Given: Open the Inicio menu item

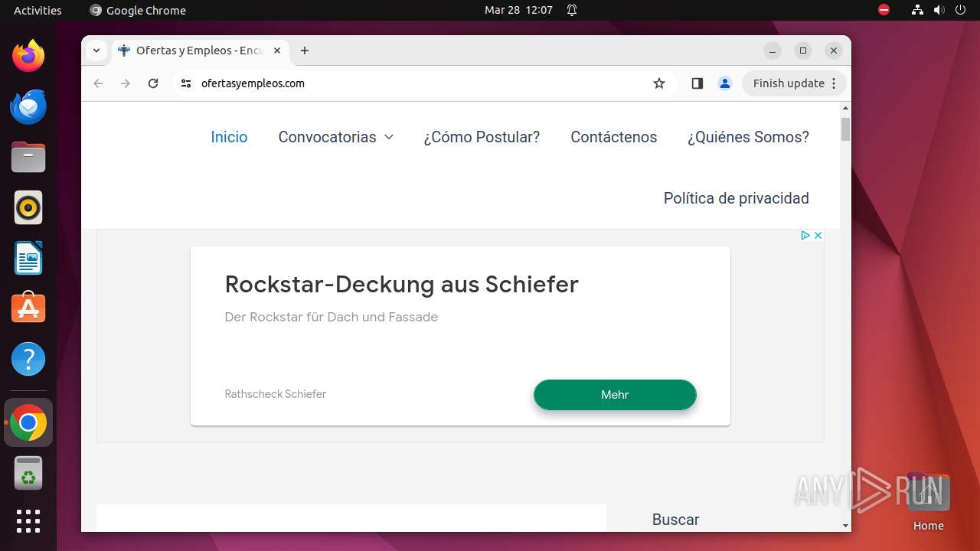Looking at the screenshot, I should pos(229,137).
